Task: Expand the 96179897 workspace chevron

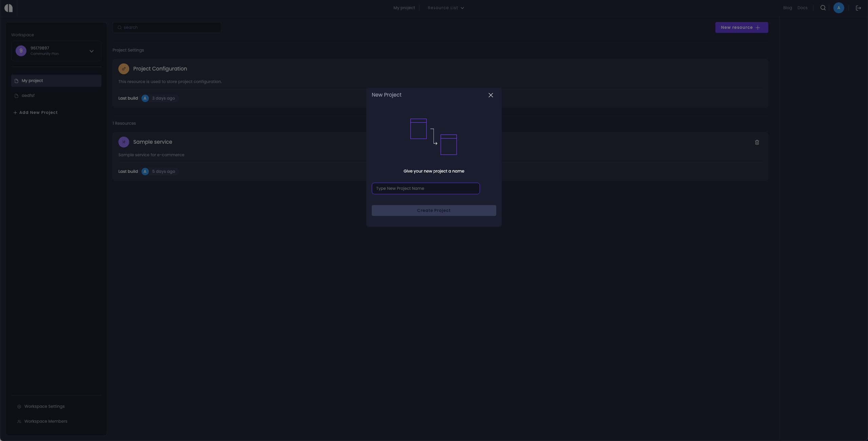Action: tap(91, 51)
